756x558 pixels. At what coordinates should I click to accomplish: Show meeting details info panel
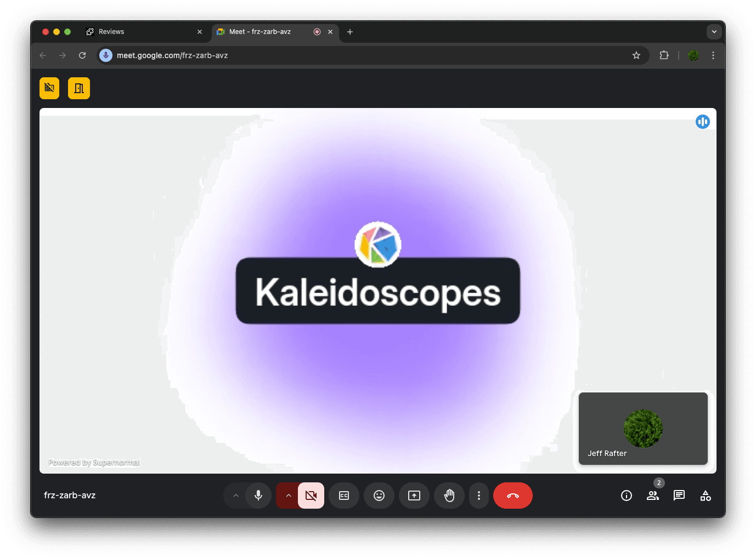[626, 496]
